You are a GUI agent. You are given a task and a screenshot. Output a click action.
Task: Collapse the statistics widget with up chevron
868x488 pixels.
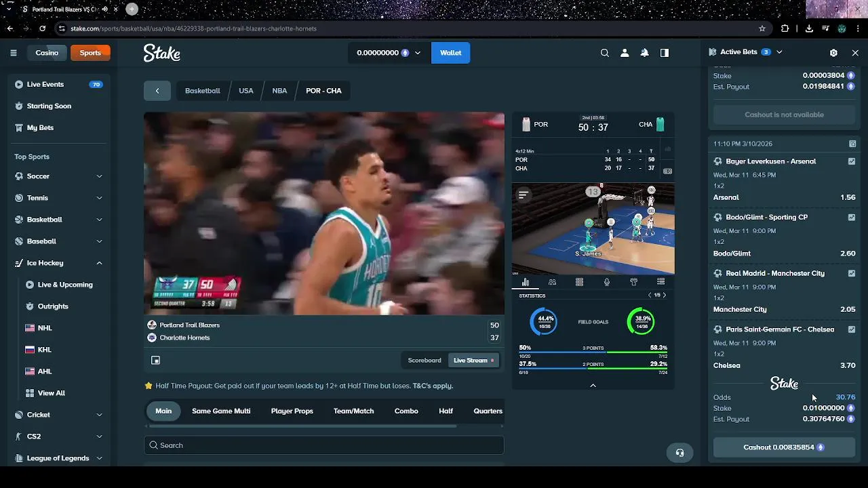[x=593, y=386]
